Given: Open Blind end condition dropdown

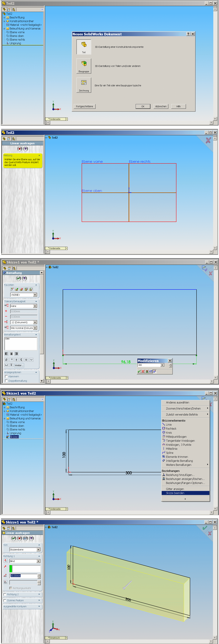Looking at the screenshot, I should click(x=39, y=561).
